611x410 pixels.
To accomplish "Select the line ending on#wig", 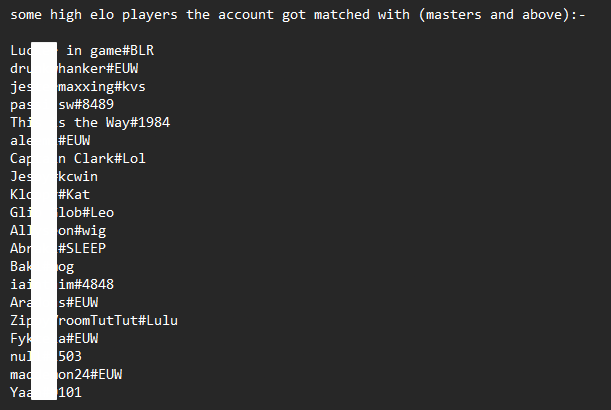I will point(58,230).
